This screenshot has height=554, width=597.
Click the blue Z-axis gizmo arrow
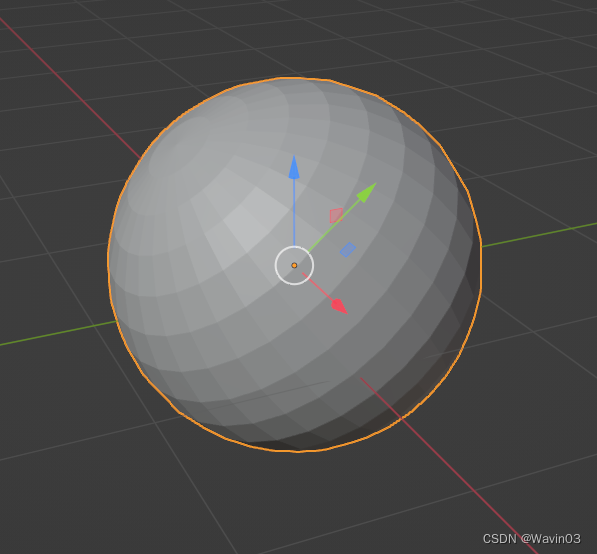[294, 168]
